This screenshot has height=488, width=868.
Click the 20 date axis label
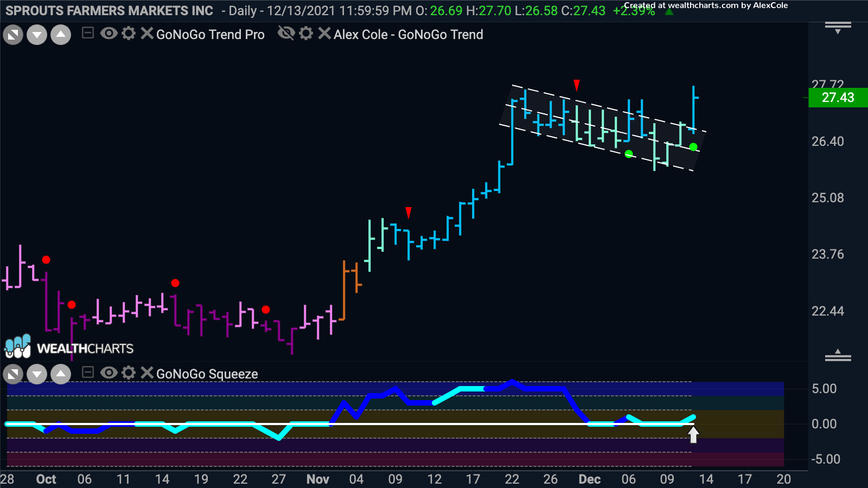coord(784,479)
